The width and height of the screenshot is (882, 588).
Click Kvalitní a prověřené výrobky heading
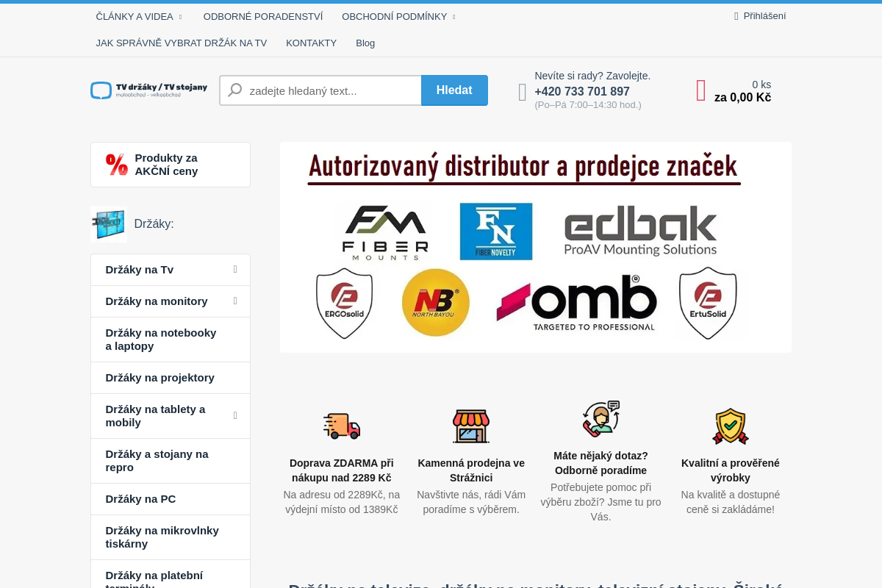[x=731, y=470]
